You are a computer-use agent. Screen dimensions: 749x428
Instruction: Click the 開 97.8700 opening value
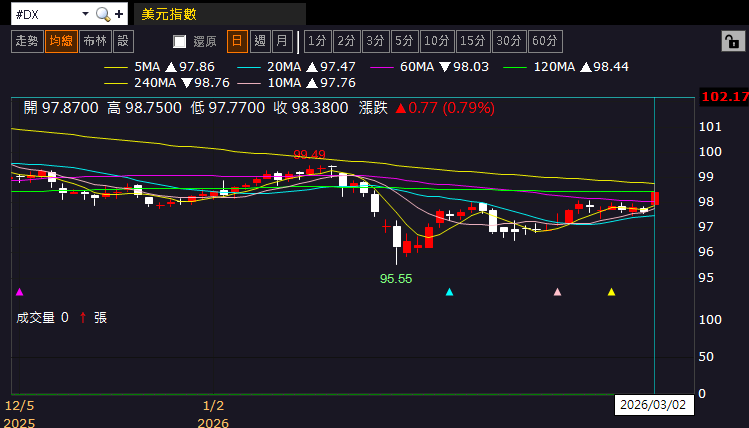[x=61, y=108]
